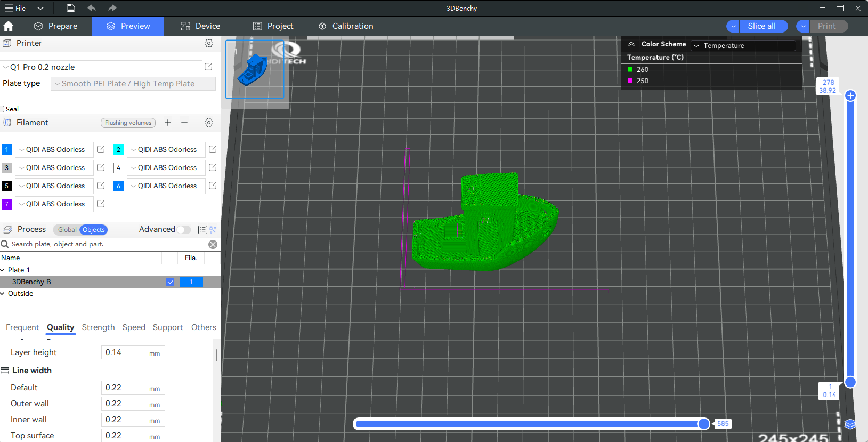This screenshot has width=868, height=442.
Task: Click the filament 7 purple color swatch
Action: pos(7,204)
